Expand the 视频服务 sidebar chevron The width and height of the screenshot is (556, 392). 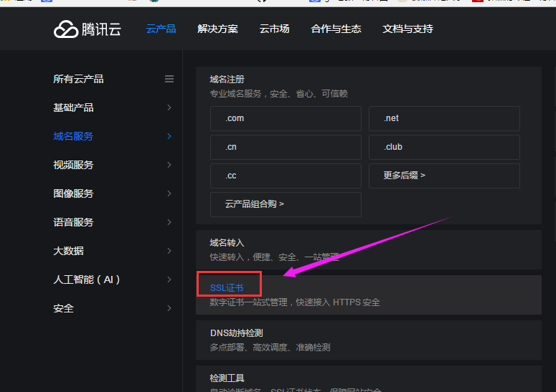[x=169, y=165]
